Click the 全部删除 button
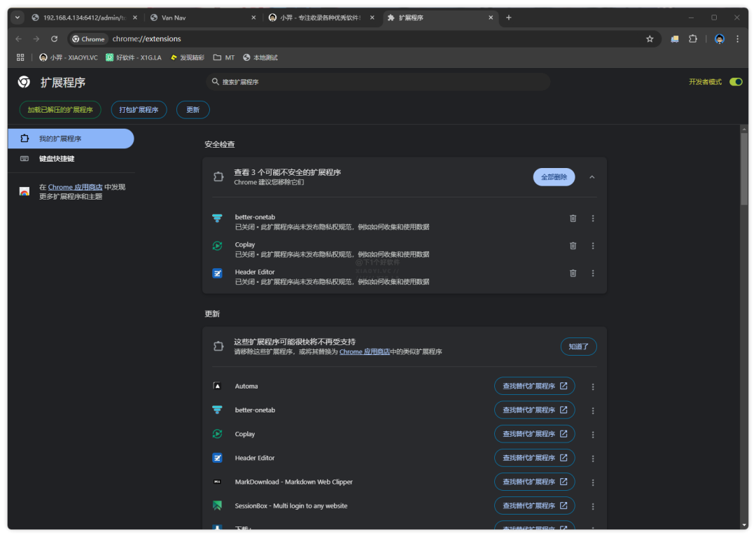The width and height of the screenshot is (756, 537). (x=554, y=177)
